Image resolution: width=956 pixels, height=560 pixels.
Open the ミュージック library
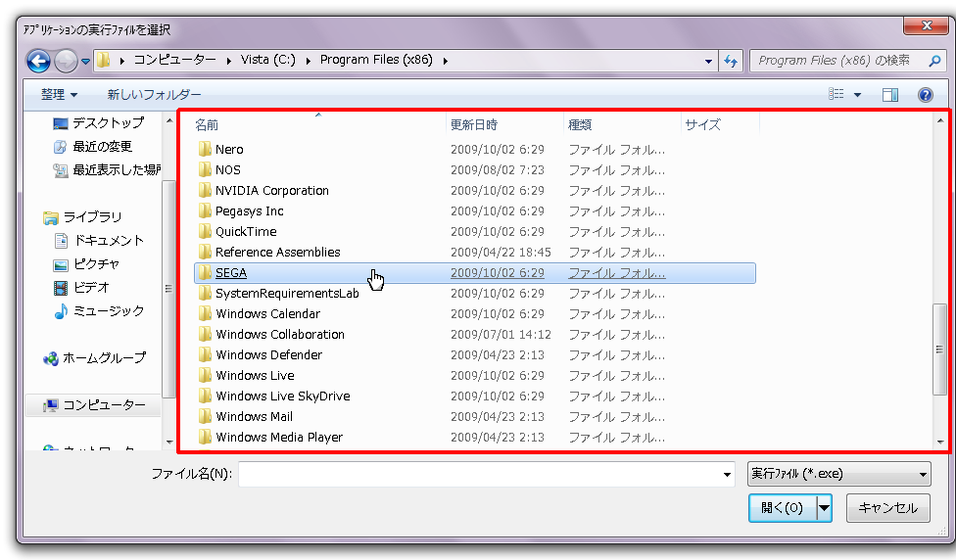99,310
